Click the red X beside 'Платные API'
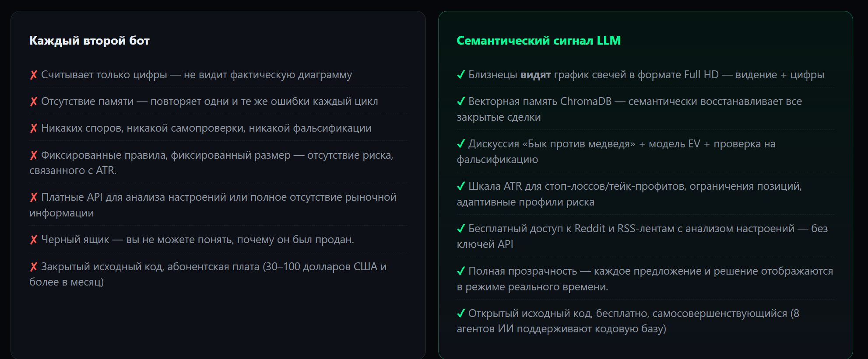Image resolution: width=868 pixels, height=359 pixels. pos(34,198)
